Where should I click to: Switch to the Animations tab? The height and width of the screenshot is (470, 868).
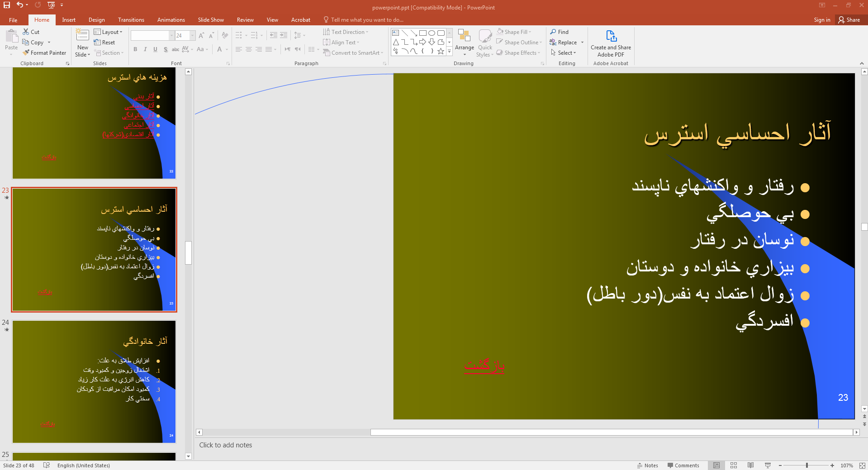[171, 20]
